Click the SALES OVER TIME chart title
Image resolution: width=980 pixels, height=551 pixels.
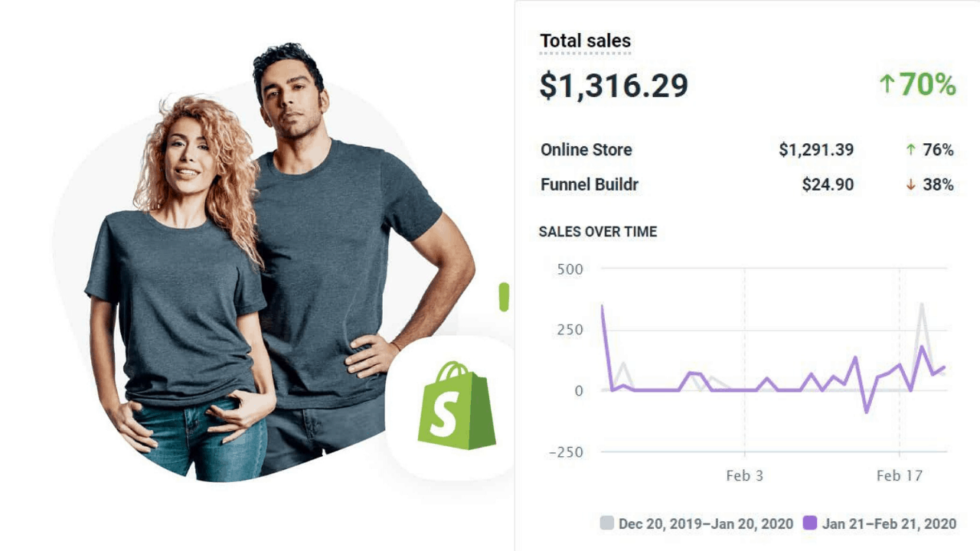coord(598,232)
